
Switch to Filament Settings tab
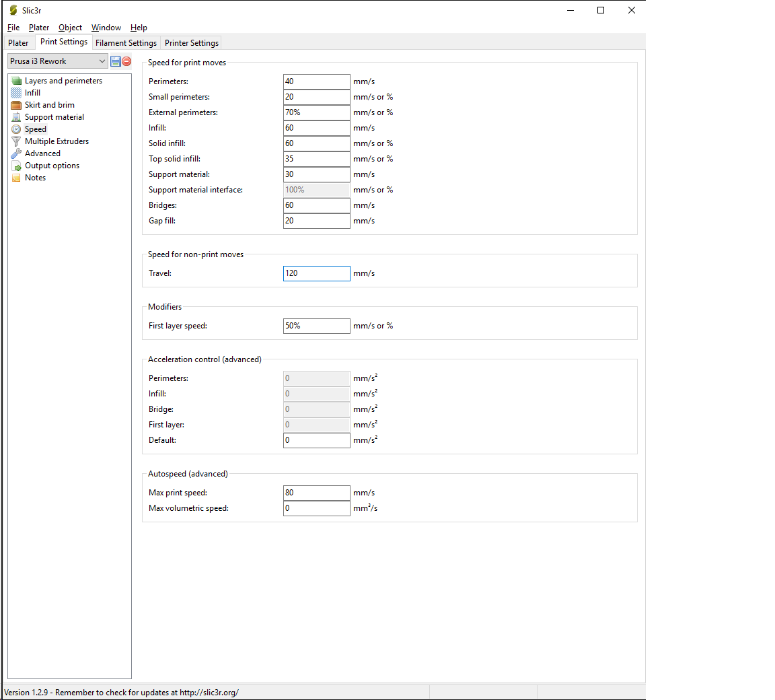[126, 43]
